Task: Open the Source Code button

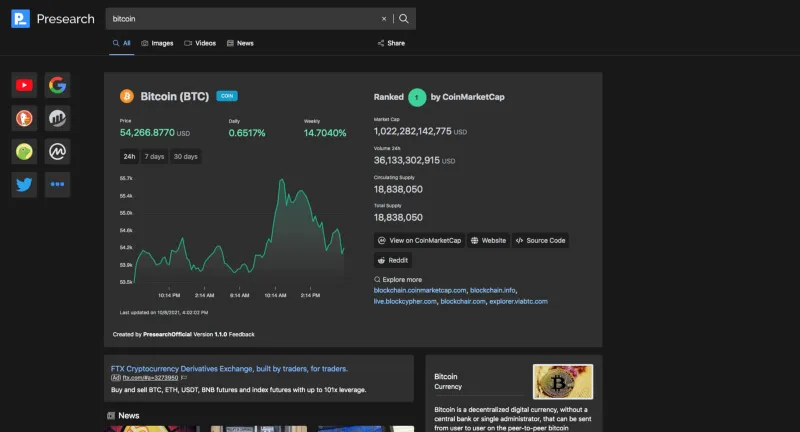Action: 540,241
